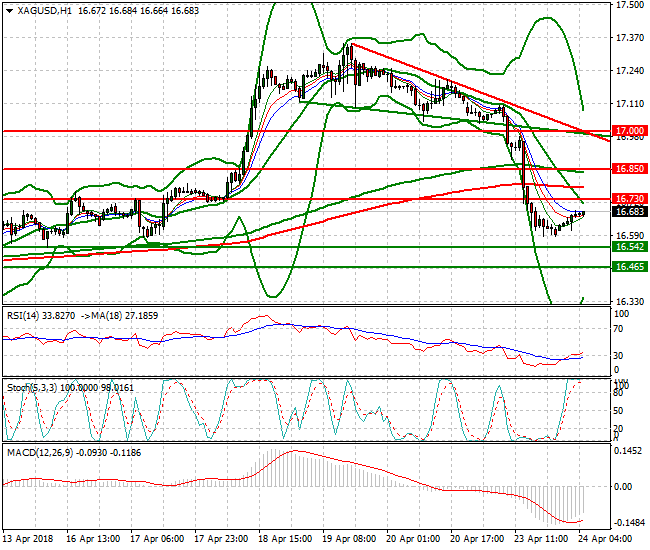Click the 16 Apr 13:00 time label
Image resolution: width=650 pixels, height=550 pixels.
coord(93,539)
